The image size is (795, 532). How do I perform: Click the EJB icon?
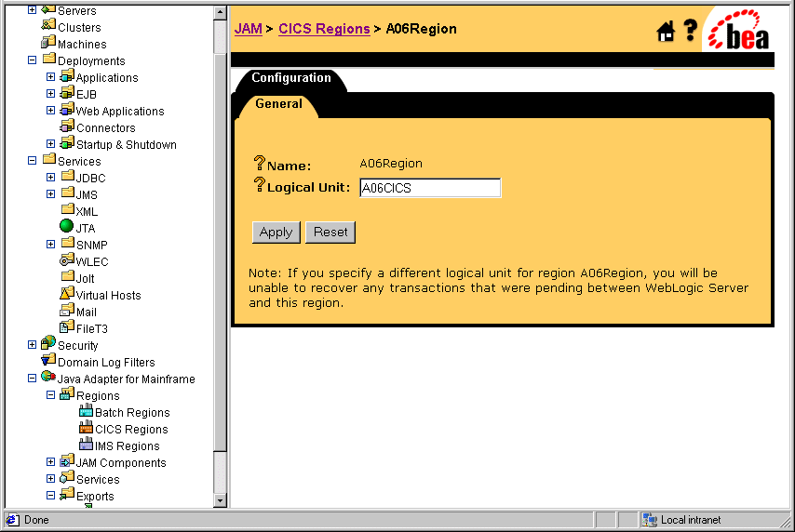(x=67, y=93)
